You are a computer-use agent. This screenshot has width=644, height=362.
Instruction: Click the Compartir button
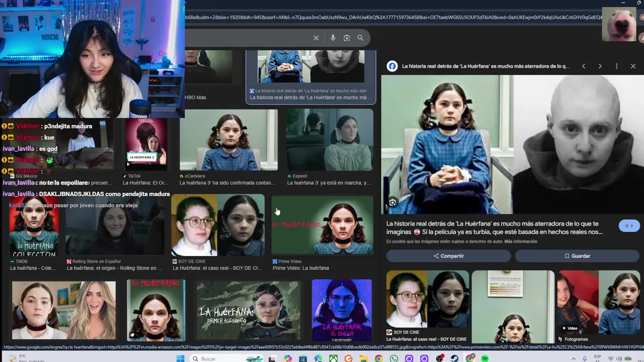pyautogui.click(x=448, y=256)
